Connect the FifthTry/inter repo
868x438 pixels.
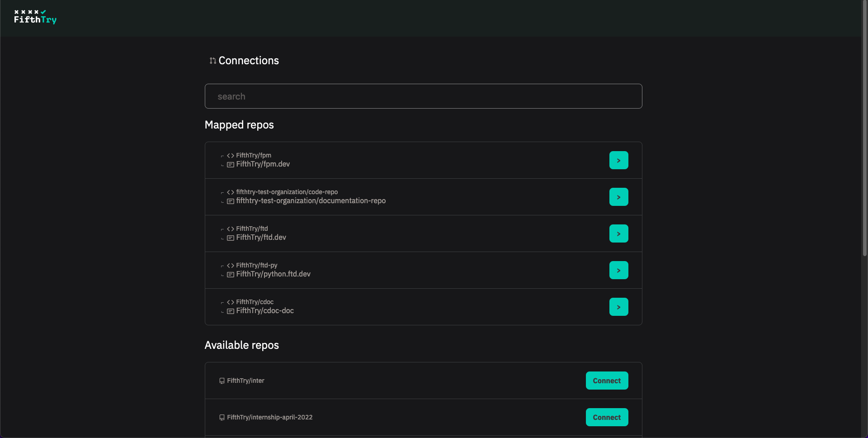click(607, 381)
